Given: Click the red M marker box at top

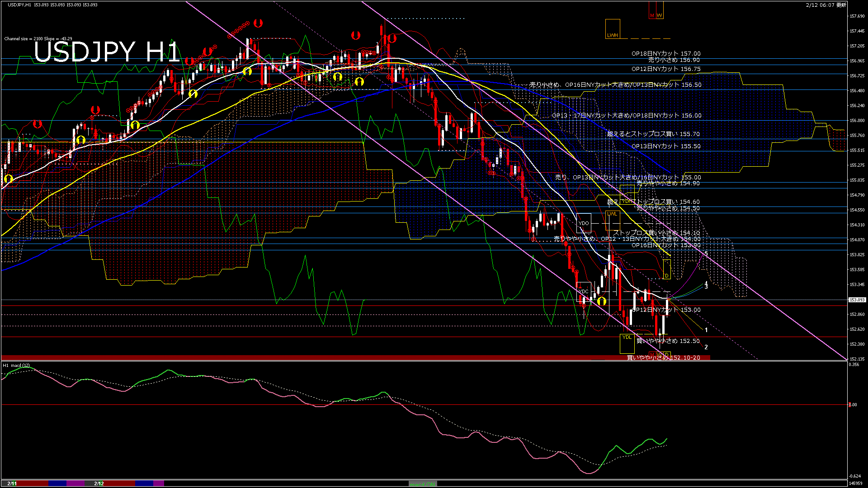Looking at the screenshot, I should (x=652, y=10).
